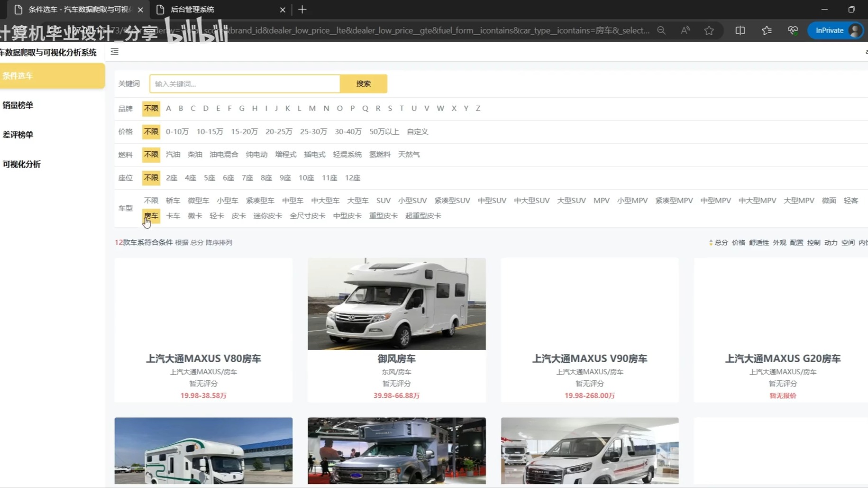Click the keyword search input field
Image resolution: width=868 pixels, height=488 pixels.
[245, 84]
